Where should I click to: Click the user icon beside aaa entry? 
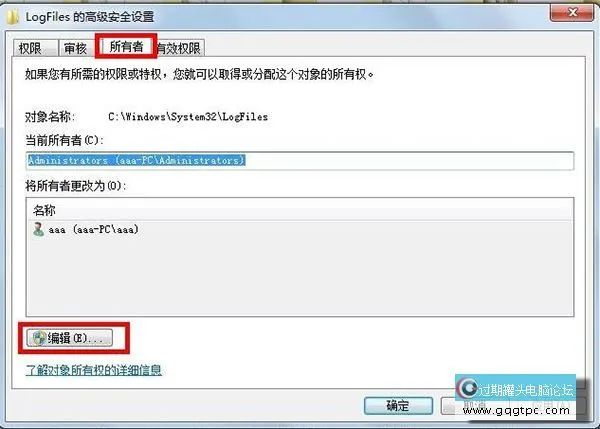(x=38, y=229)
